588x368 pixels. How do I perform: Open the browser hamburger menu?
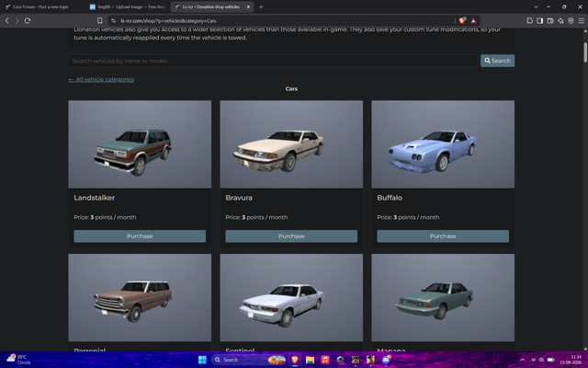coord(581,20)
